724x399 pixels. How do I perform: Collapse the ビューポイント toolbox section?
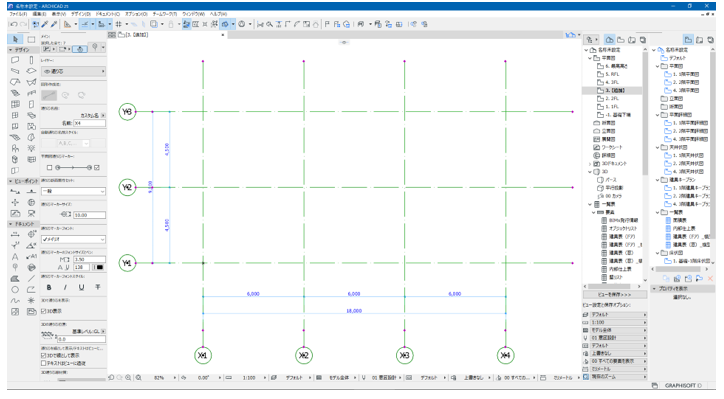11,181
